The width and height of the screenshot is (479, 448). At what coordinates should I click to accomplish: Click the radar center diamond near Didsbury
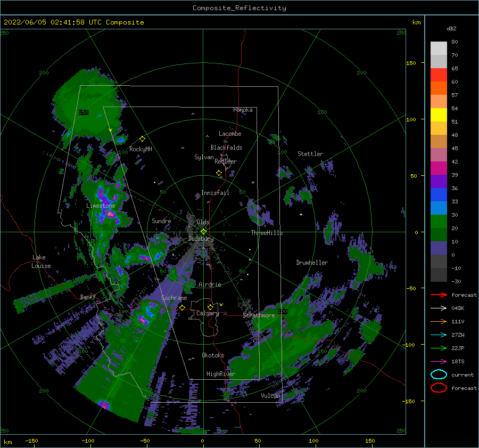tap(203, 232)
